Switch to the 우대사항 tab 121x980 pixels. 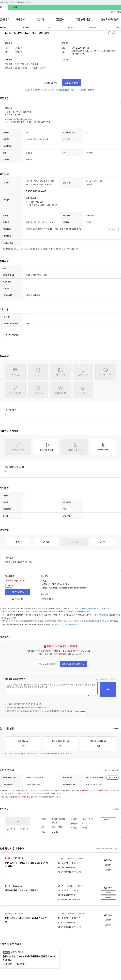[x=49, y=27]
